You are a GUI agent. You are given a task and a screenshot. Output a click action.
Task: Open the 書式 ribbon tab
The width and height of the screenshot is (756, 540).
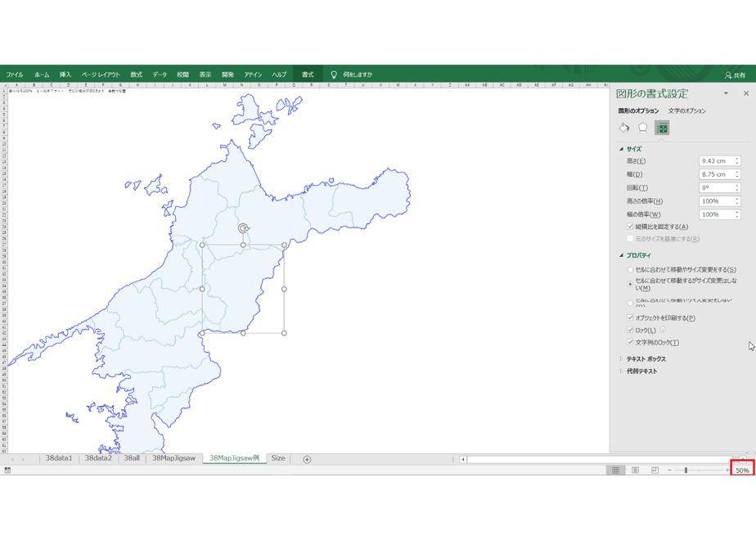tap(308, 74)
